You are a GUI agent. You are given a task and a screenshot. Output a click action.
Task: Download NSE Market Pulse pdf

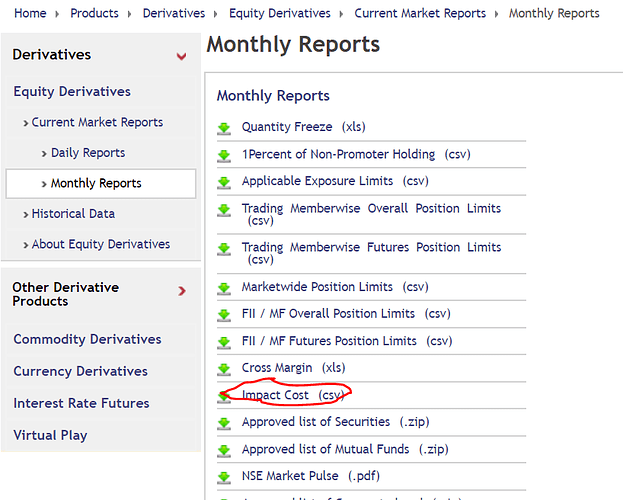coord(311,476)
